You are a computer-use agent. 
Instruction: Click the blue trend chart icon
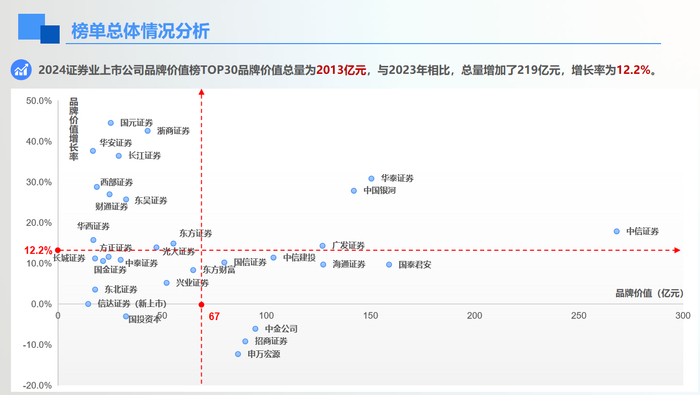pyautogui.click(x=21, y=70)
